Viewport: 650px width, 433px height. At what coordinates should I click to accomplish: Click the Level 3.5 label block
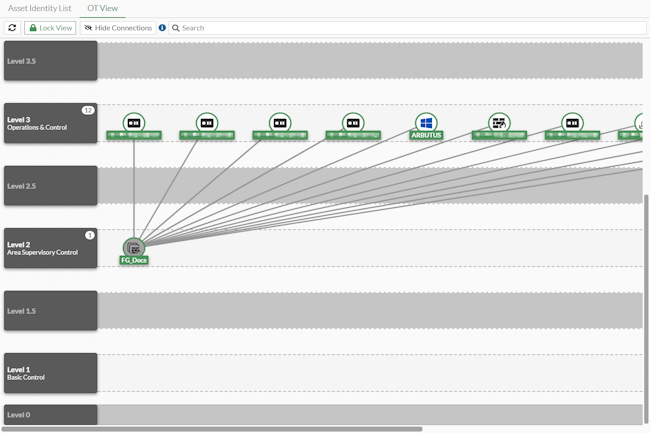coord(50,61)
